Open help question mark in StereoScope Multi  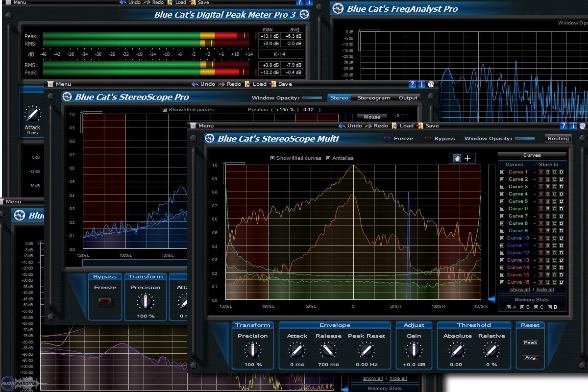click(564, 126)
